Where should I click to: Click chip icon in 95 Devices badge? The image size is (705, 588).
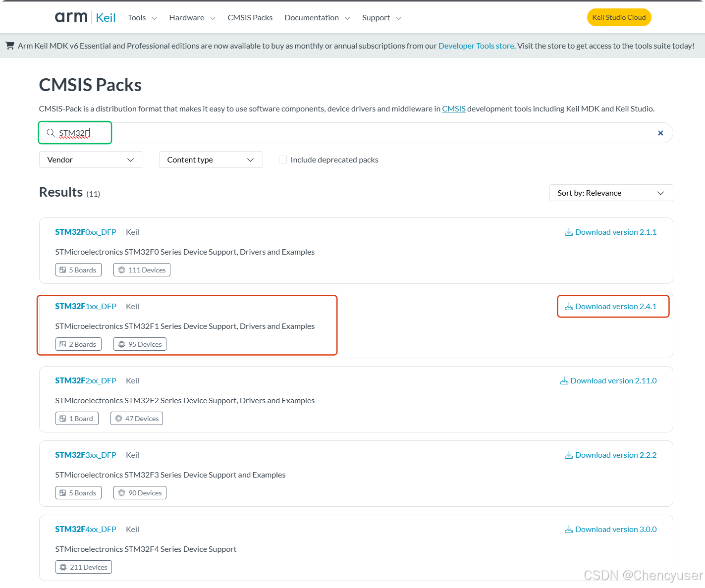122,344
